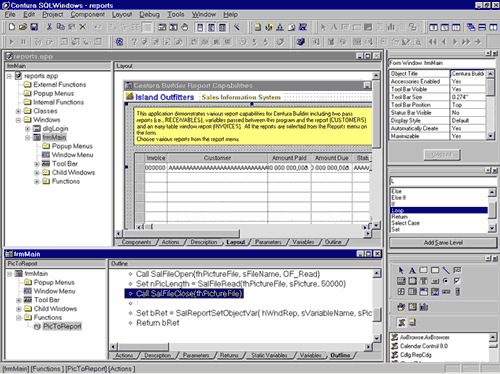Click the statement input field above Else list
The image size is (500, 374).
point(443,181)
